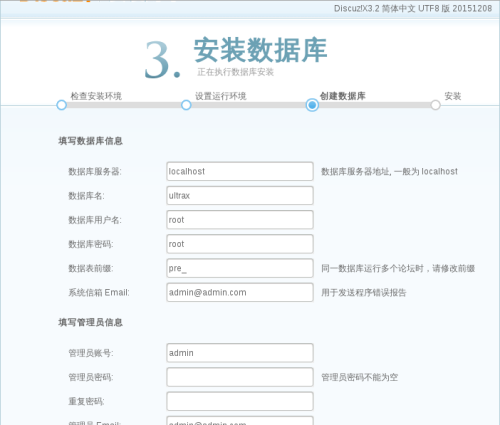Click the 设置运行环境 step circle
This screenshot has height=425, width=500.
point(186,105)
